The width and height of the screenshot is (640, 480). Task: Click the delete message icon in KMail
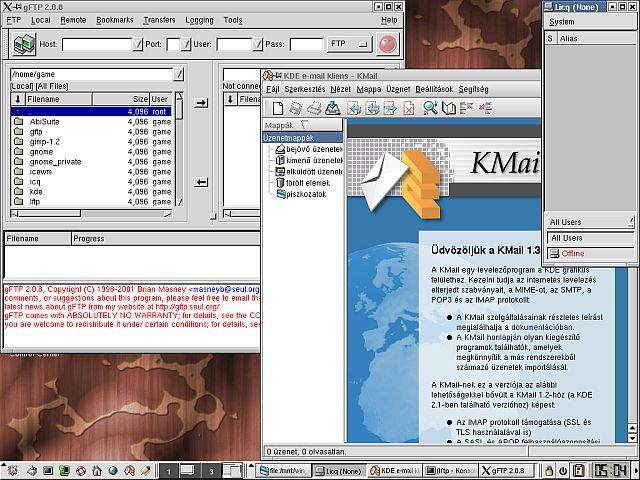[410, 107]
